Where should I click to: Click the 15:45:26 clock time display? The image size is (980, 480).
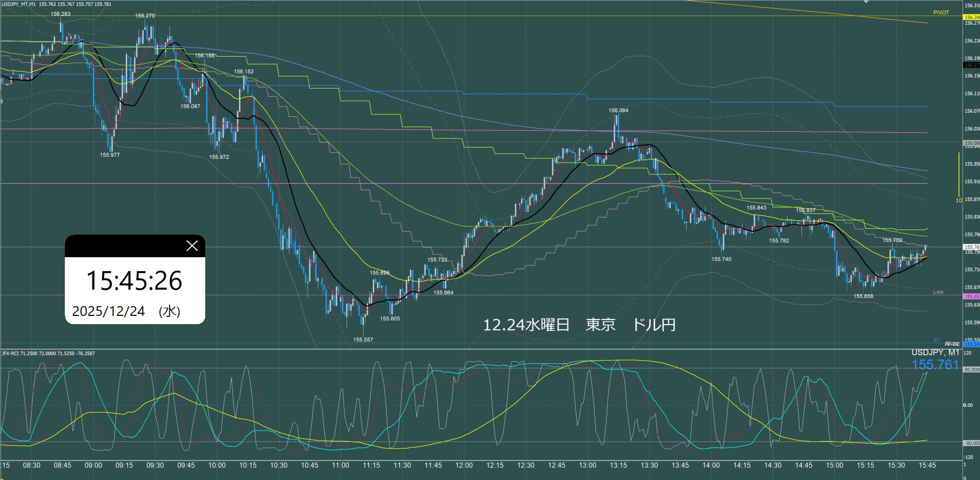pyautogui.click(x=134, y=281)
